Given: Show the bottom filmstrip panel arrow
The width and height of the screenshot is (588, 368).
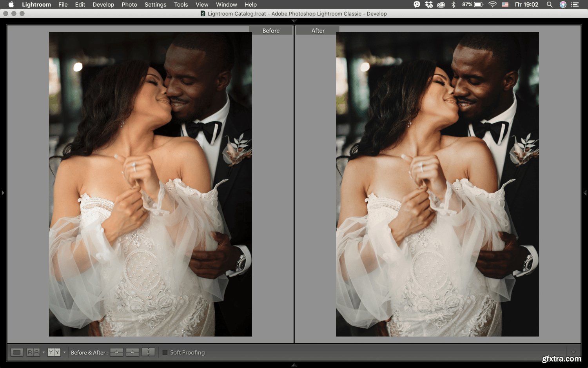Looking at the screenshot, I should [294, 365].
